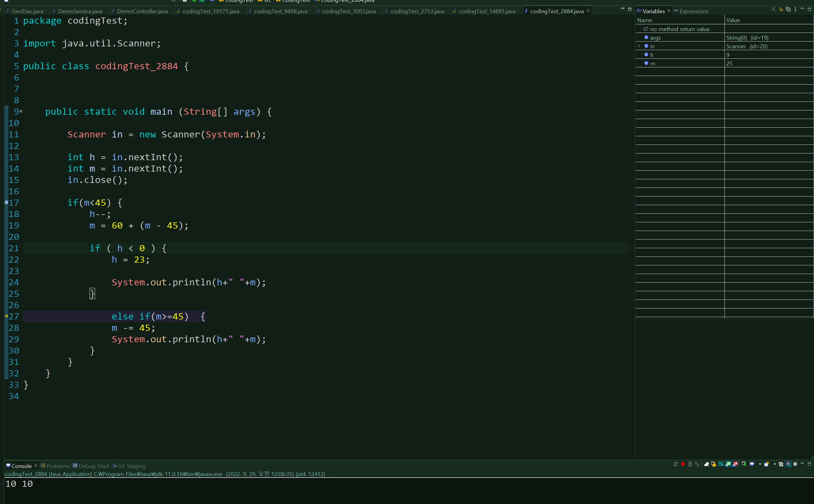Expand the 'in' Scanner variable
This screenshot has height=504, width=814.
[639, 46]
